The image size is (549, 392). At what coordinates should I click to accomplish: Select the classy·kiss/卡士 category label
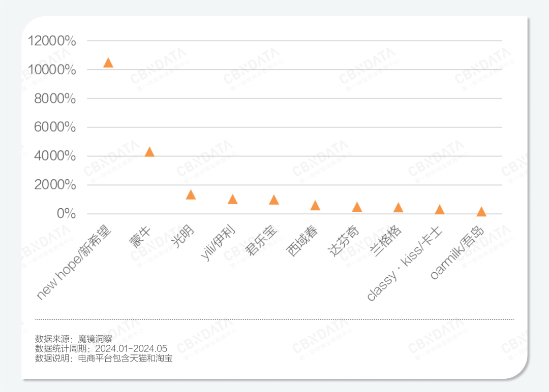point(405,264)
